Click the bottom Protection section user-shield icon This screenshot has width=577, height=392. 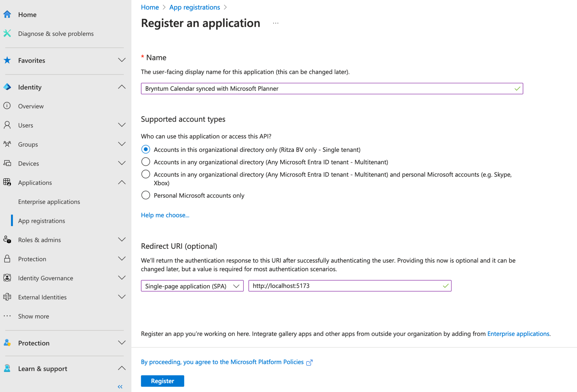tap(7, 343)
